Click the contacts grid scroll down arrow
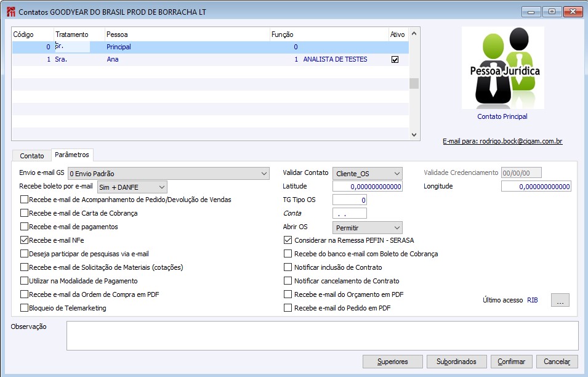 [x=414, y=135]
